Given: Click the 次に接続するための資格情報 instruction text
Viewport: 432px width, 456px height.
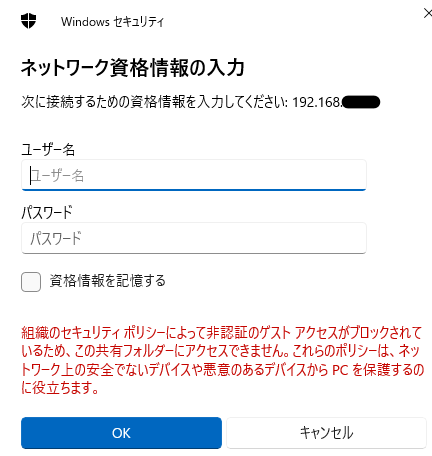Looking at the screenshot, I should point(155,102).
